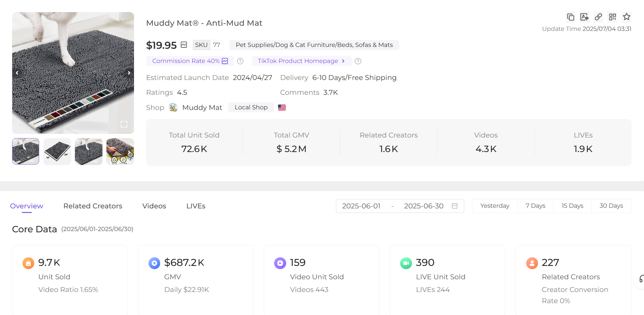Viewport: 644px width, 315px height.
Task: Click the Unit Sold orange bag icon
Action: click(28, 263)
